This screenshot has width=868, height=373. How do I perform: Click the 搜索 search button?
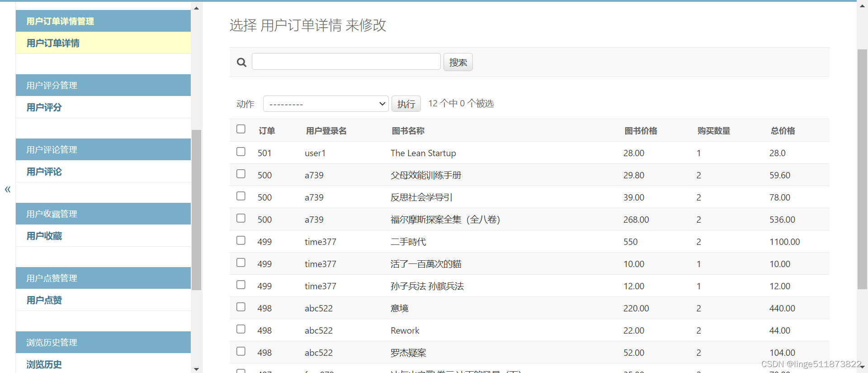[458, 62]
